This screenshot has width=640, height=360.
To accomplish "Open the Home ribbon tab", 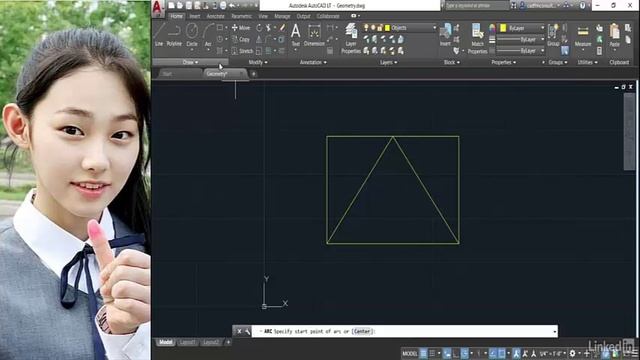I will tap(176, 16).
